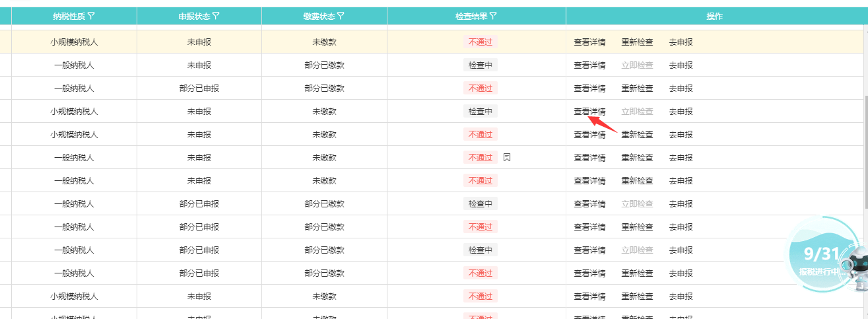The width and height of the screenshot is (868, 319).
Task: Click the note icon beside 不通过
Action: click(507, 157)
